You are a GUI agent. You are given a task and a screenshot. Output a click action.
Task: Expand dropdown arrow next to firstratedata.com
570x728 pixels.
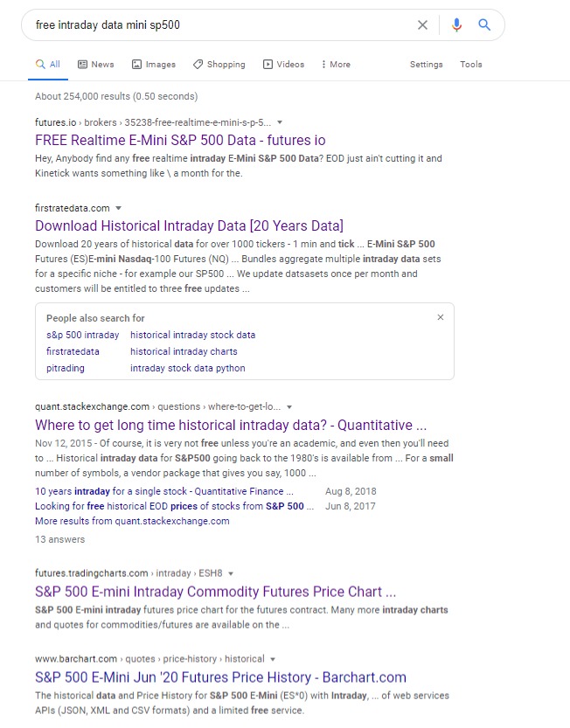coord(118,208)
